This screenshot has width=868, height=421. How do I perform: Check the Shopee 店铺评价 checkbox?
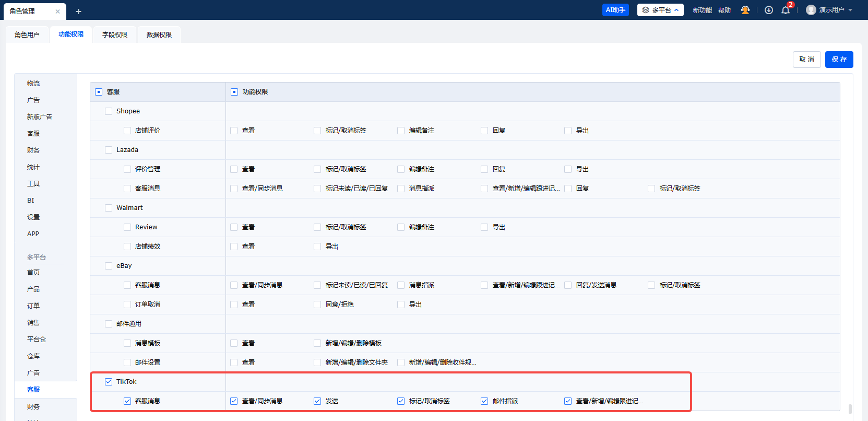pos(127,131)
